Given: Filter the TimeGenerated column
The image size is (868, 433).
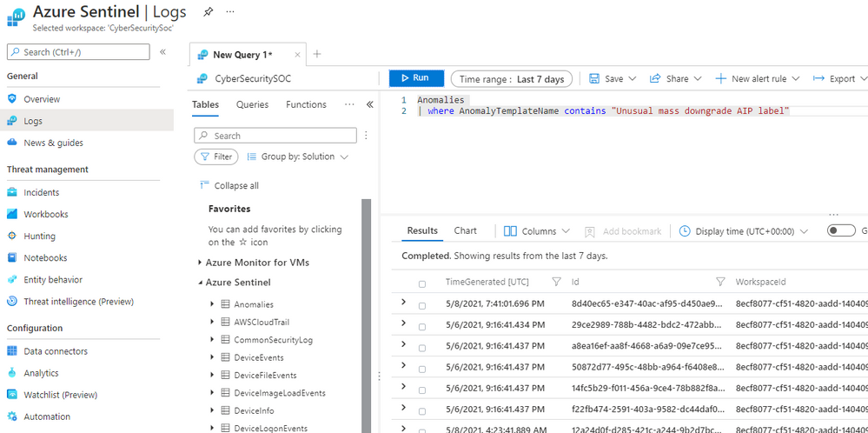Looking at the screenshot, I should pos(556,282).
